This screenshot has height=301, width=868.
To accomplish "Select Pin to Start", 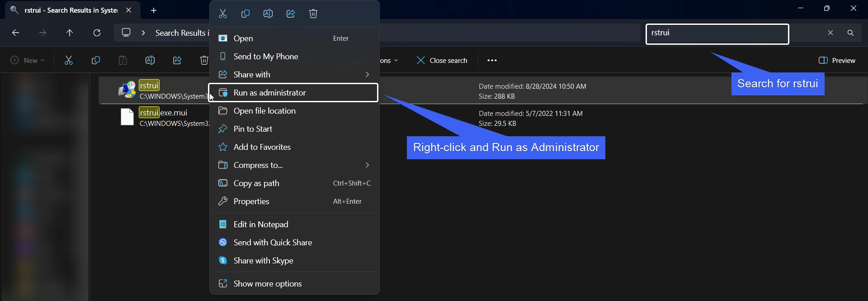I will 294,129.
